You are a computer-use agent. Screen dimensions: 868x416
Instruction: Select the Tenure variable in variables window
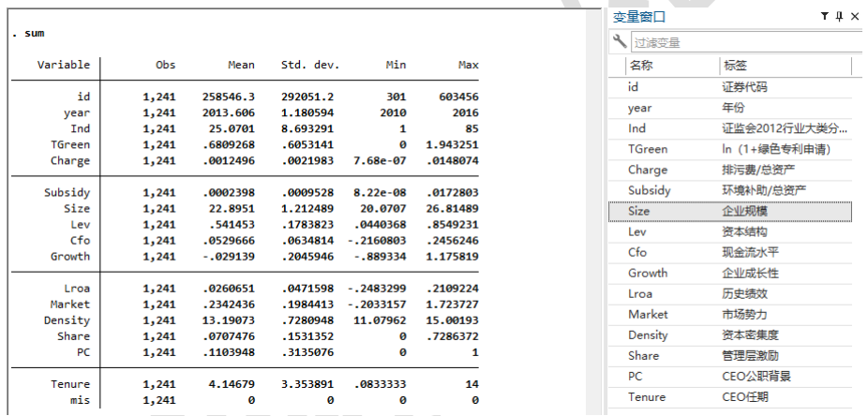click(x=730, y=397)
